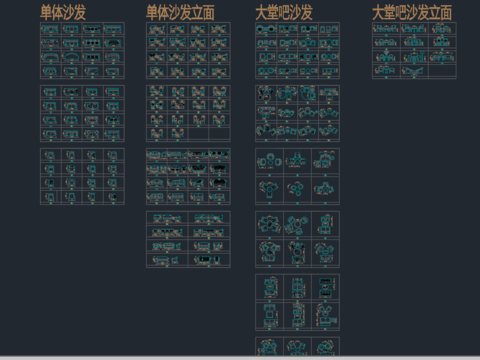Click the 单体沙发立面 heading text

tap(180, 13)
